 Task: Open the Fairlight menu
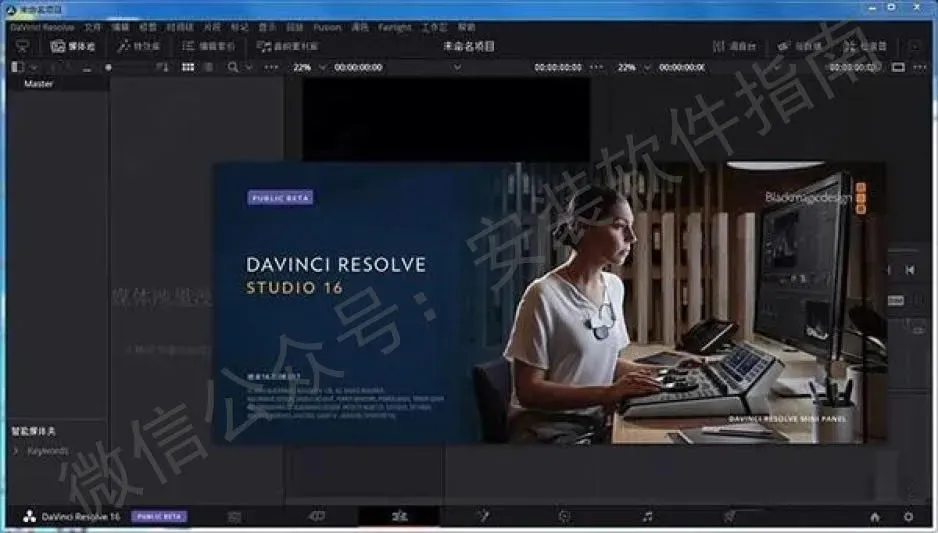395,27
